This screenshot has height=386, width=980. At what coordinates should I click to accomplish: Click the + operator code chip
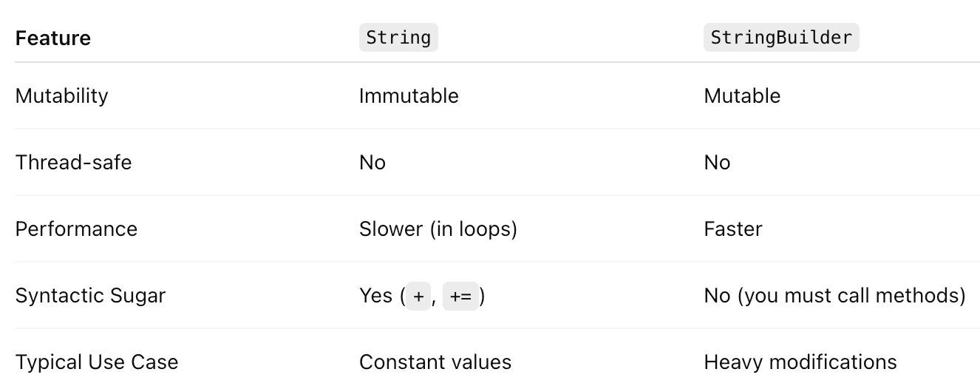418,296
